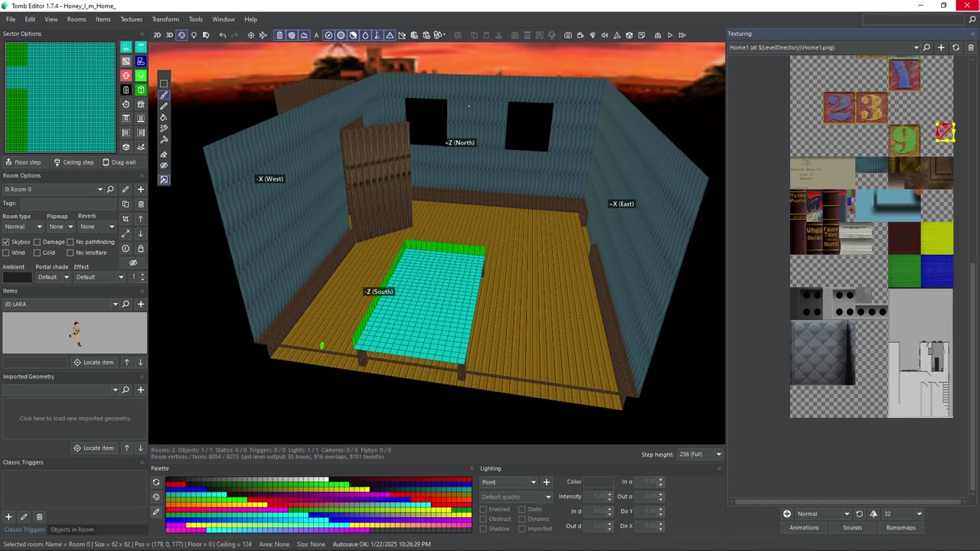This screenshot has width=980, height=551.
Task: Open the Point light type dropdown
Action: coord(508,482)
